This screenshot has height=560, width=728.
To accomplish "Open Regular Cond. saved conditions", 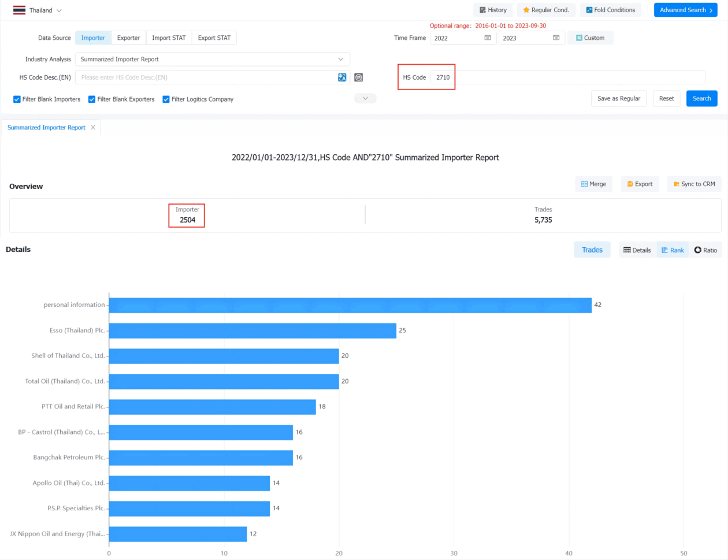I will tap(545, 10).
